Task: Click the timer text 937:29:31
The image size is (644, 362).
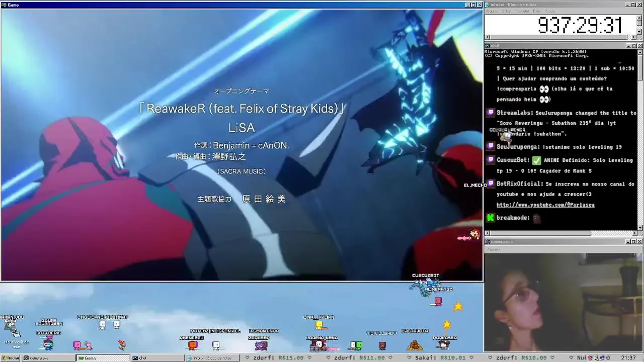Action: (x=580, y=25)
